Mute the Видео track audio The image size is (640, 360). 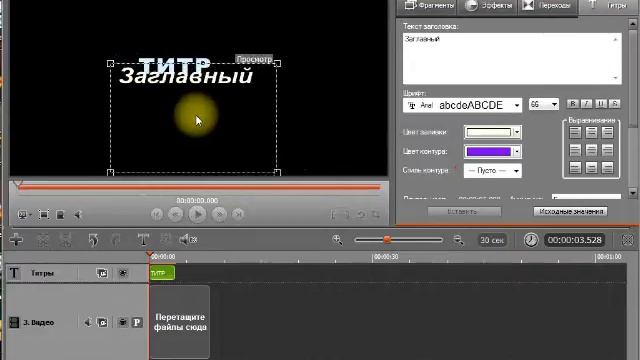pos(88,322)
